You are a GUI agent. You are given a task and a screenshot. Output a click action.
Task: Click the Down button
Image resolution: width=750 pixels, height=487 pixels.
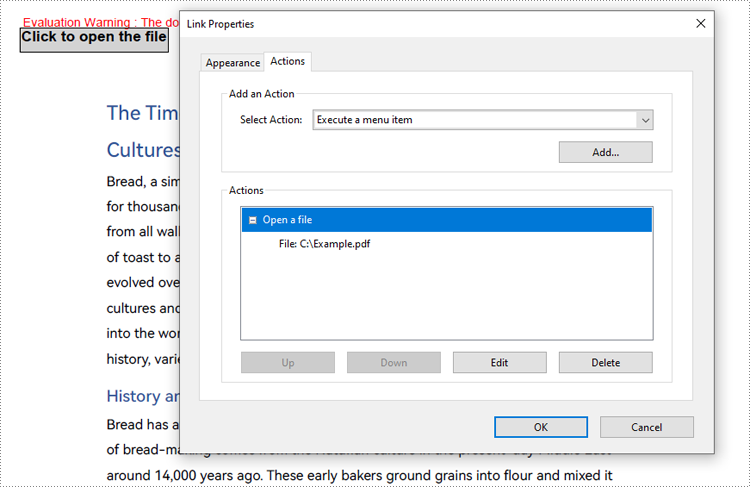394,363
